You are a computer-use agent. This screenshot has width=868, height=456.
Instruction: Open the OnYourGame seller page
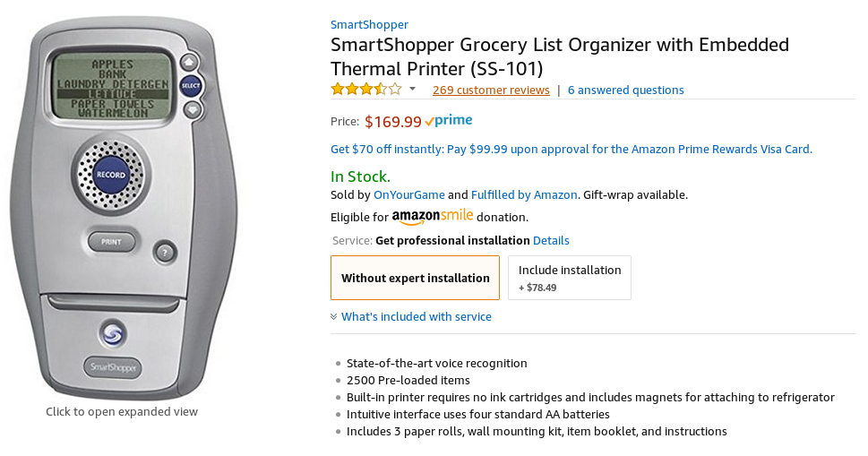pyautogui.click(x=408, y=194)
